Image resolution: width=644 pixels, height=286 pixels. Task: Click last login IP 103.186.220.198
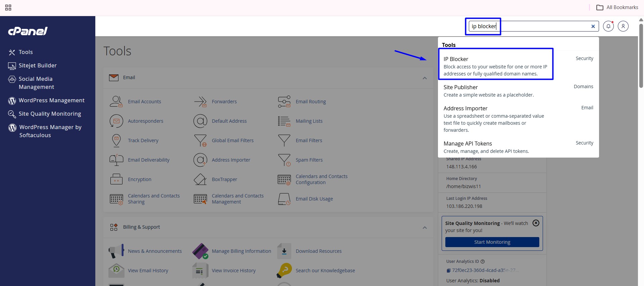[x=464, y=206]
